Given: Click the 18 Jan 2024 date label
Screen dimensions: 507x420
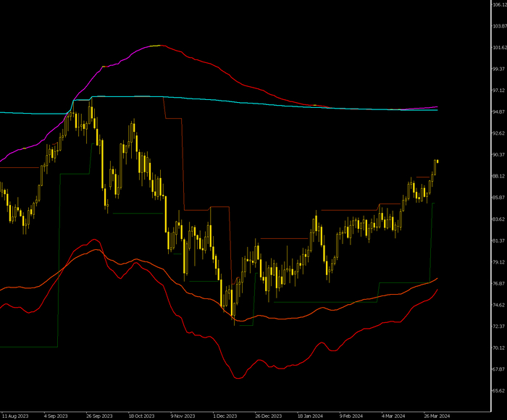Looking at the screenshot, I should pos(310,416).
